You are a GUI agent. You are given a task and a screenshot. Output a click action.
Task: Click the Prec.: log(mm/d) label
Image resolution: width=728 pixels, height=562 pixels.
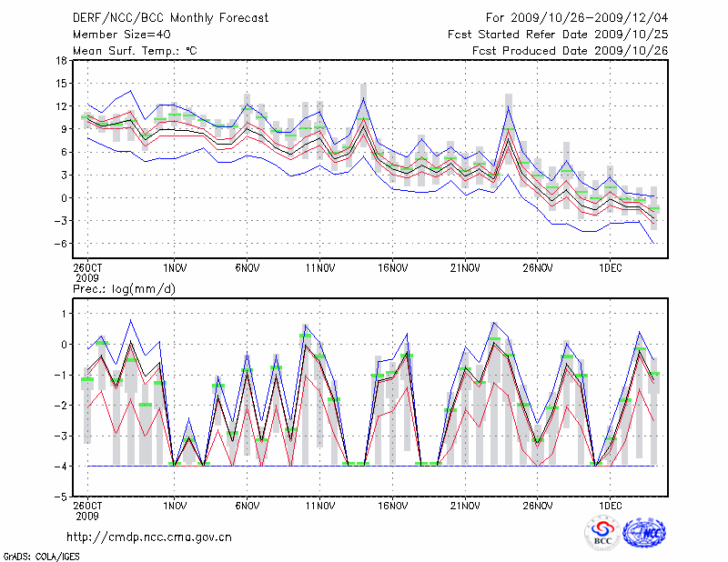[124, 288]
